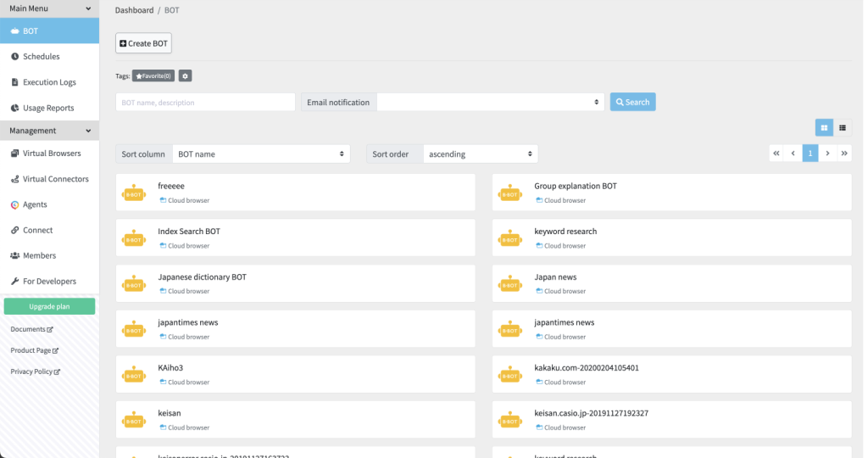Select the Connect sidebar item
868x458 pixels.
[49, 230]
